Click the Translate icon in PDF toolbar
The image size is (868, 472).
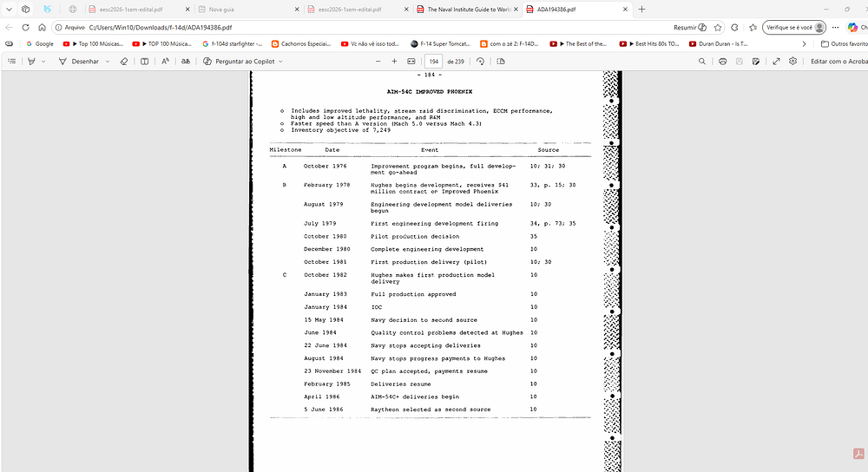pyautogui.click(x=185, y=62)
